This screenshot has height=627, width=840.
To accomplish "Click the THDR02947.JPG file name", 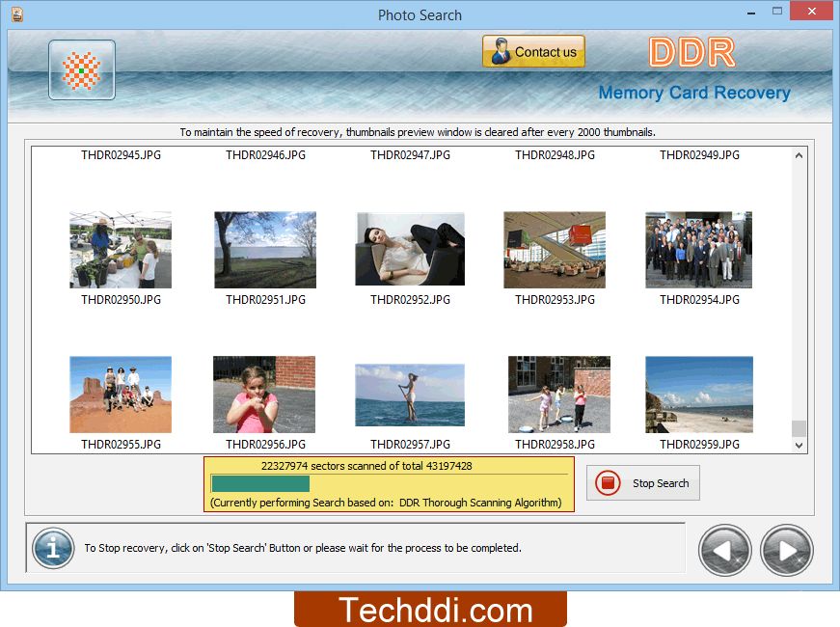I will pyautogui.click(x=411, y=155).
